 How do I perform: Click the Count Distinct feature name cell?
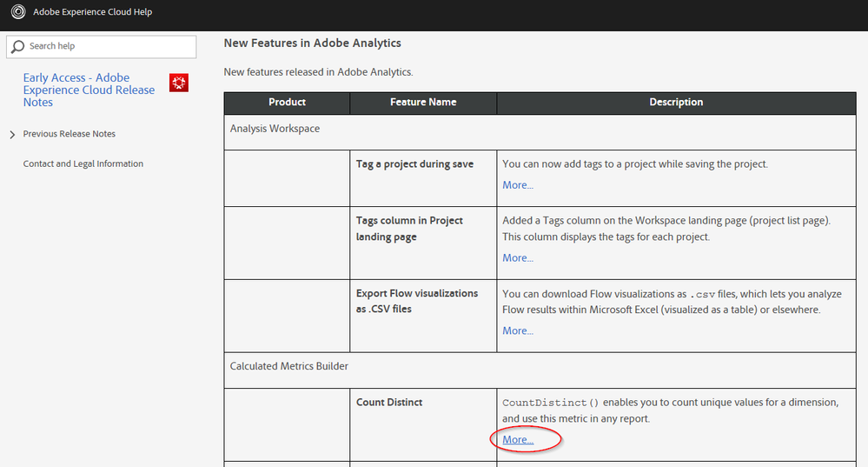389,403
